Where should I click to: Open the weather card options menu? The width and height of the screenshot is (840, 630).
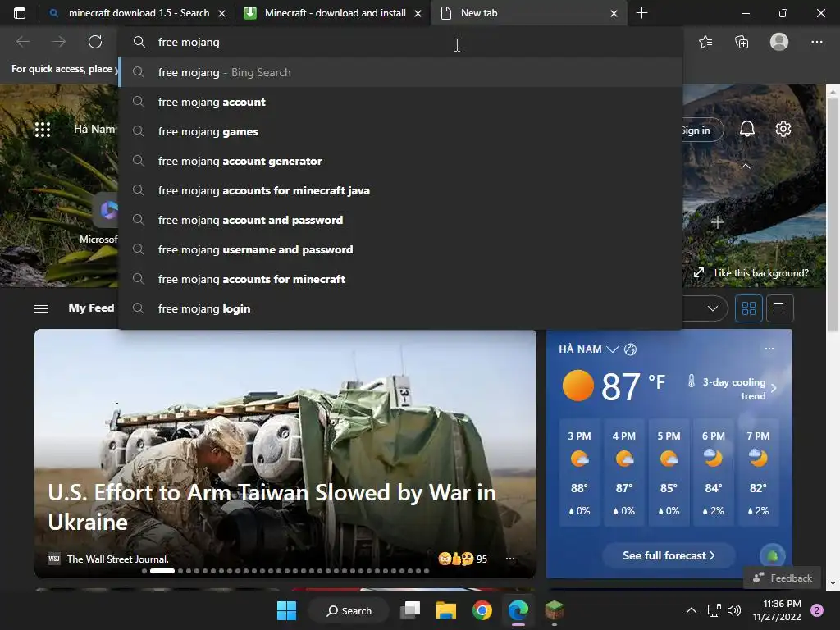[769, 349]
